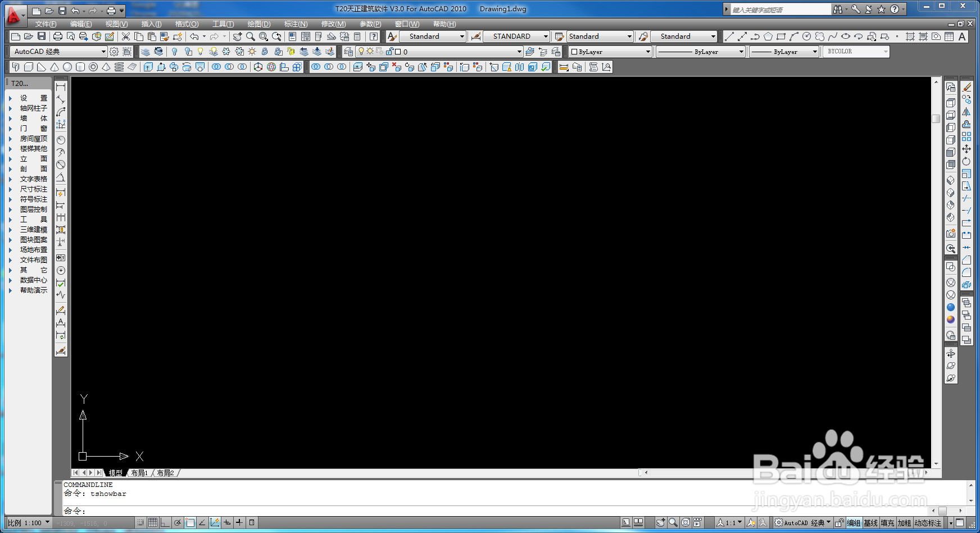Toggle 加粗 mode in status bar
This screenshot has width=980, height=533.
click(x=904, y=523)
